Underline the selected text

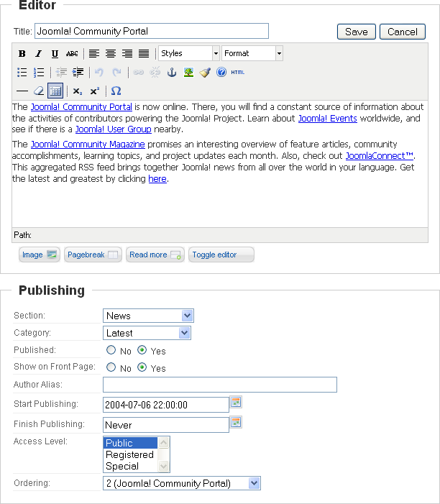[55, 54]
